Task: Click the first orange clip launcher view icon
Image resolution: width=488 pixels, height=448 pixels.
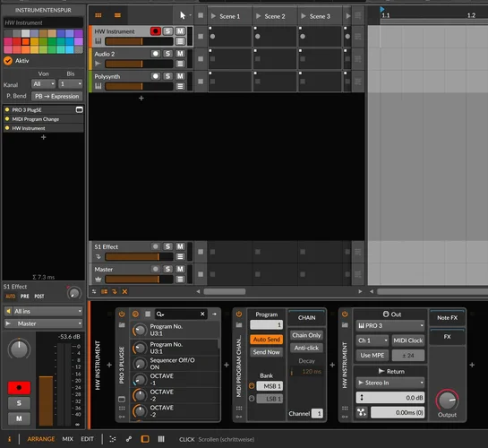Action: (x=98, y=15)
